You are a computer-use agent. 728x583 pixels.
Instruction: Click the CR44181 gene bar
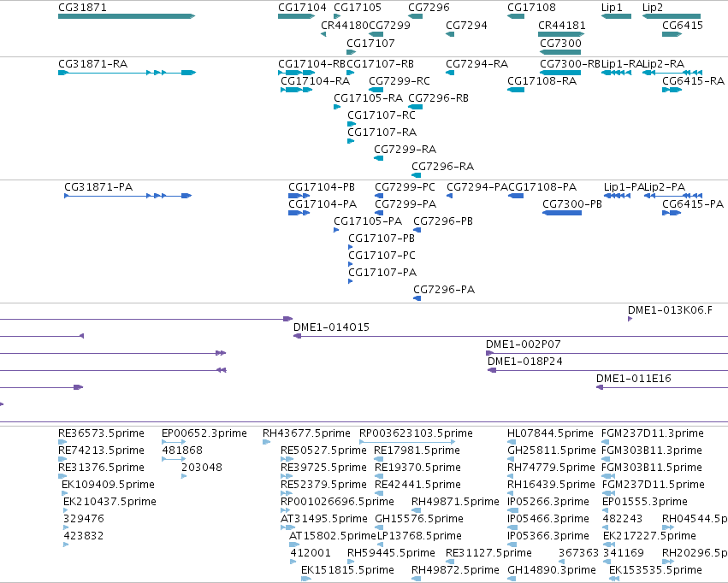pyautogui.click(x=561, y=34)
